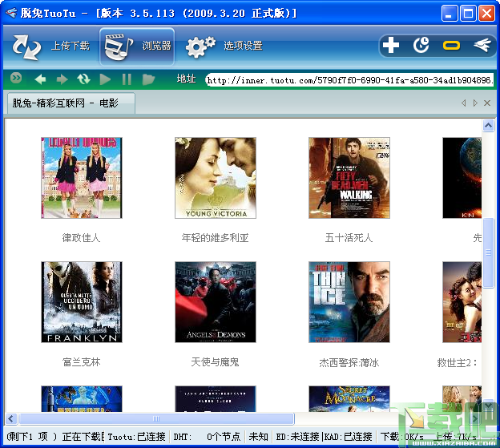Click the horizontal scrollbar left arrow
The width and height of the screenshot is (500, 448).
(11, 418)
